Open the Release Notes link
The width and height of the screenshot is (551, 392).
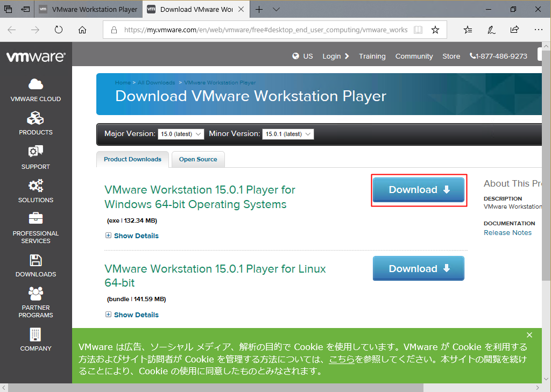pyautogui.click(x=507, y=232)
